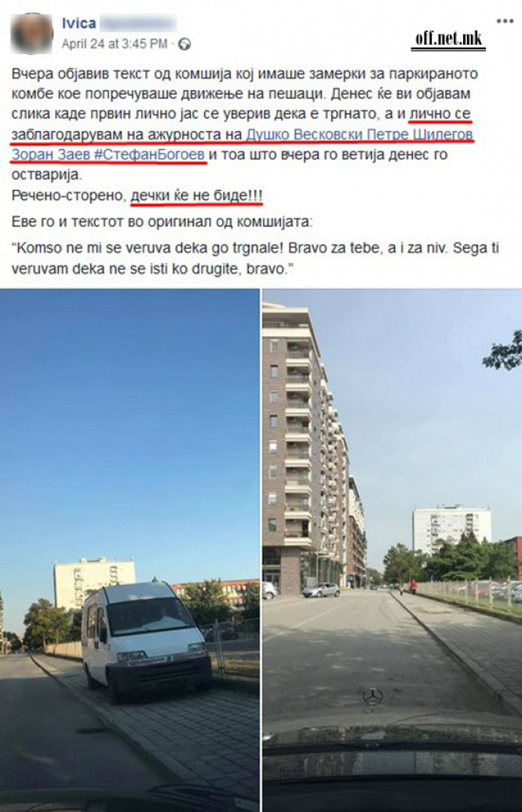Image resolution: width=522 pixels, height=812 pixels.
Task: Open the poster's blurred profile picture
Action: click(x=31, y=33)
